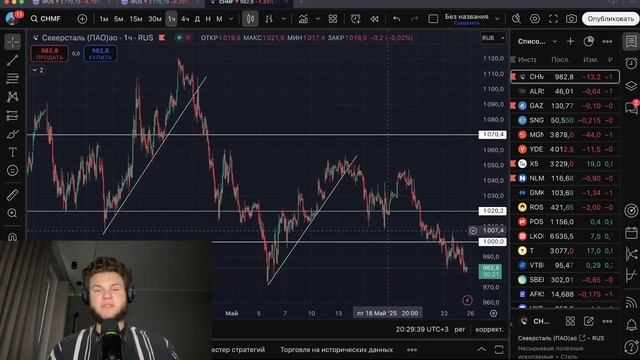The height and width of the screenshot is (360, 640).
Task: Select the Fibonacci retracement tool
Action: click(x=13, y=78)
